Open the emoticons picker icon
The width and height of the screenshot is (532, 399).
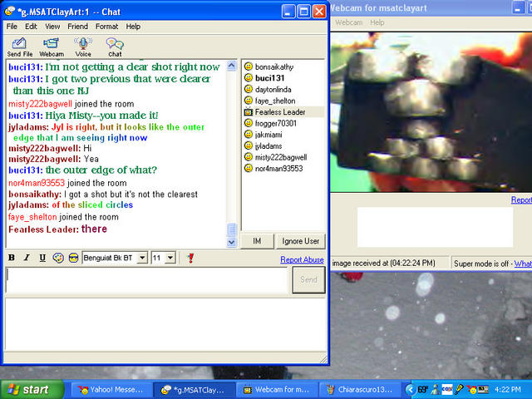(x=73, y=258)
